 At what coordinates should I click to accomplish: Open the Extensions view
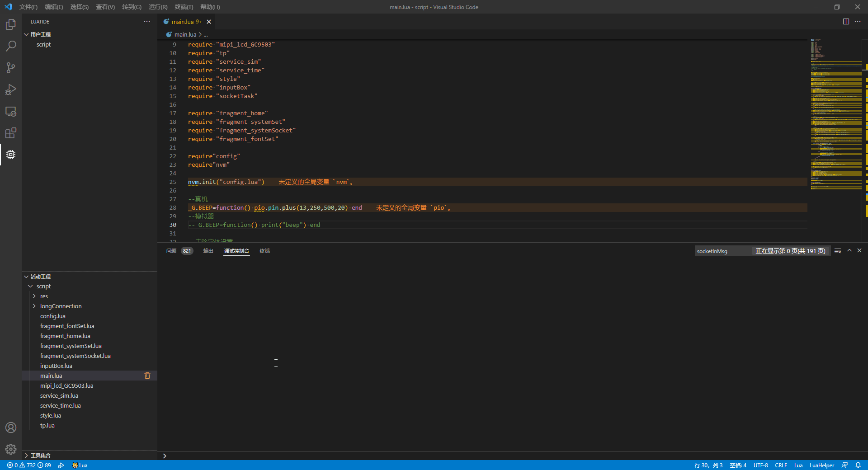pyautogui.click(x=11, y=133)
